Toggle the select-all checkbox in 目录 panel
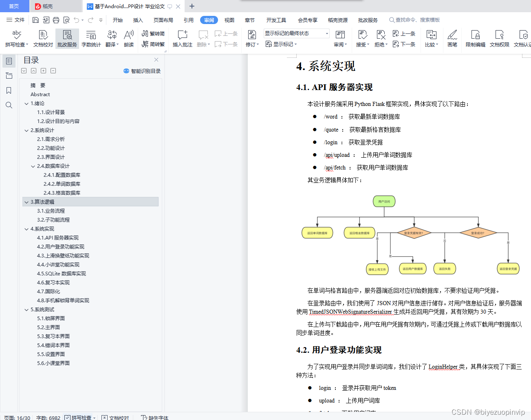531x420 pixels. [x=24, y=70]
